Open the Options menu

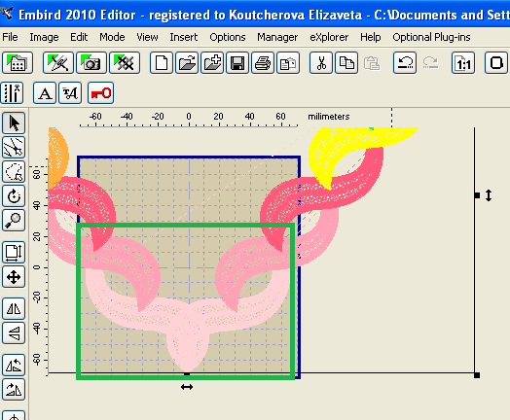(x=228, y=37)
